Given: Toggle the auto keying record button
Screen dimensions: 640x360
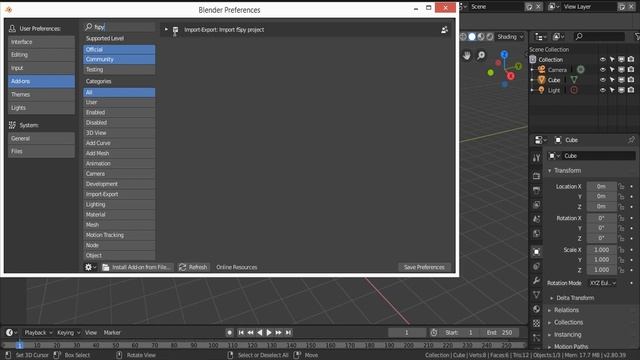Looking at the screenshot, I should click(x=229, y=333).
